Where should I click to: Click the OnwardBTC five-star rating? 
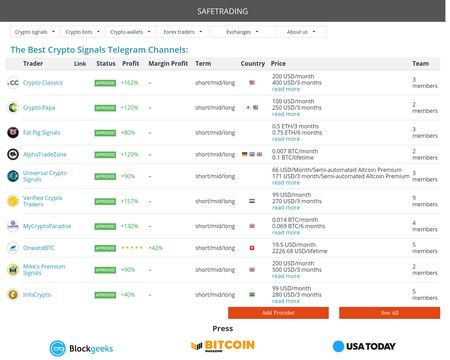(x=132, y=248)
